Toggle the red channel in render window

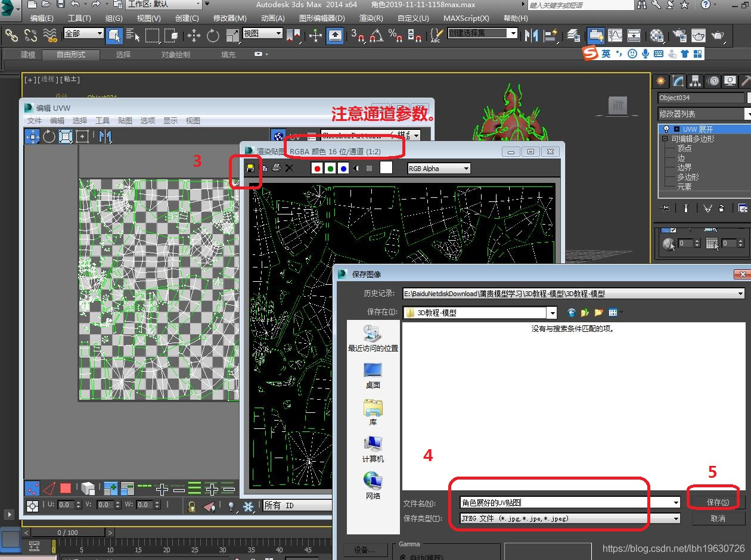(317, 169)
